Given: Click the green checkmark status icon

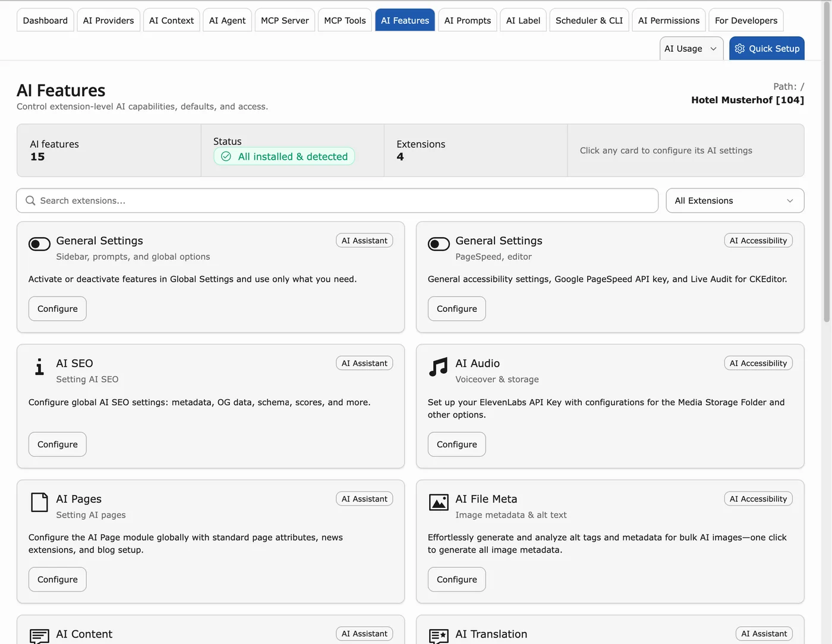Looking at the screenshot, I should (x=226, y=156).
